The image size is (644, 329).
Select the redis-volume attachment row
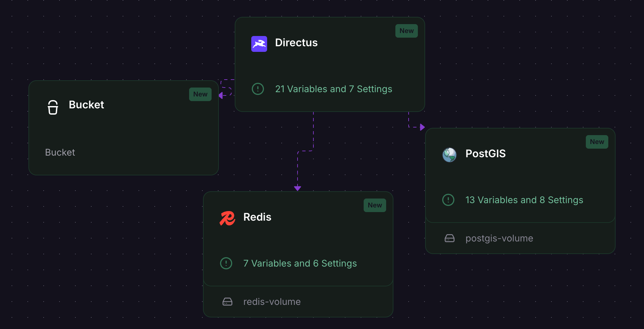pyautogui.click(x=298, y=302)
